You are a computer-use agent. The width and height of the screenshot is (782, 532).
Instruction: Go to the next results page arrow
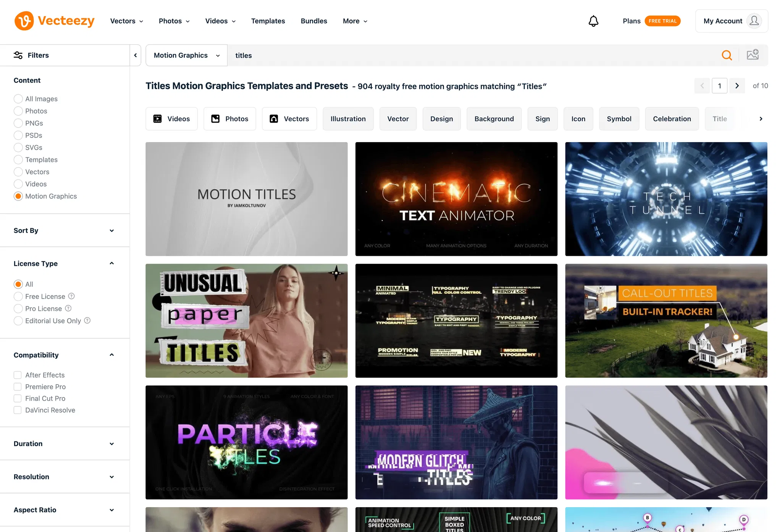coord(737,86)
